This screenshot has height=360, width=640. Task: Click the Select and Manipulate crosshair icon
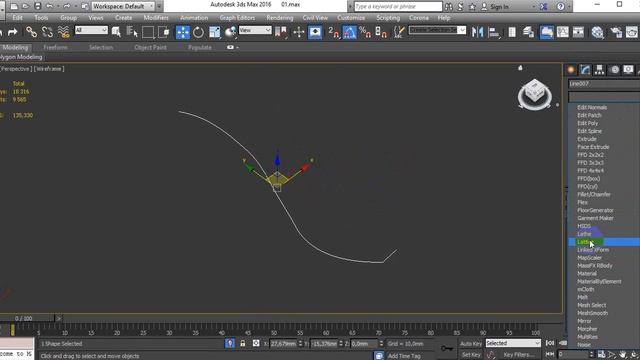[x=298, y=32]
